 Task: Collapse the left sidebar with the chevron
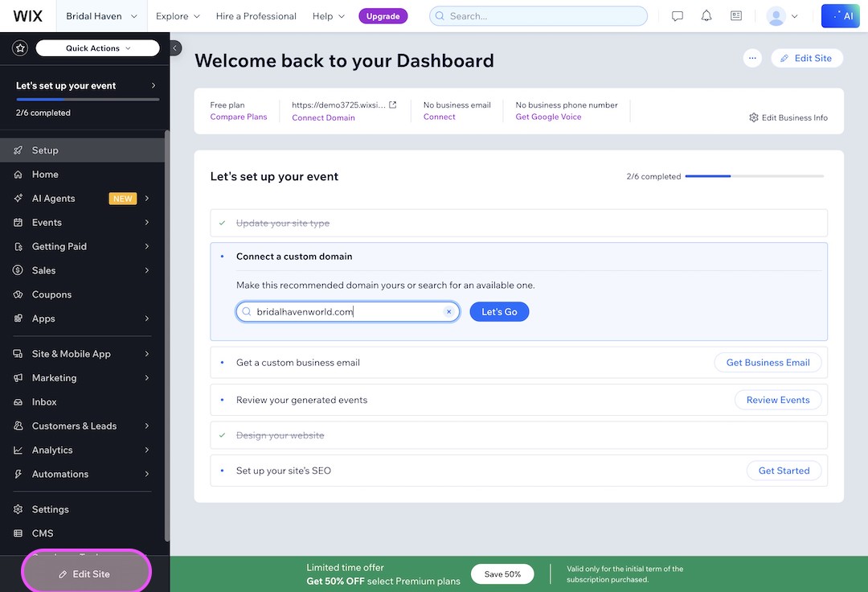click(174, 47)
